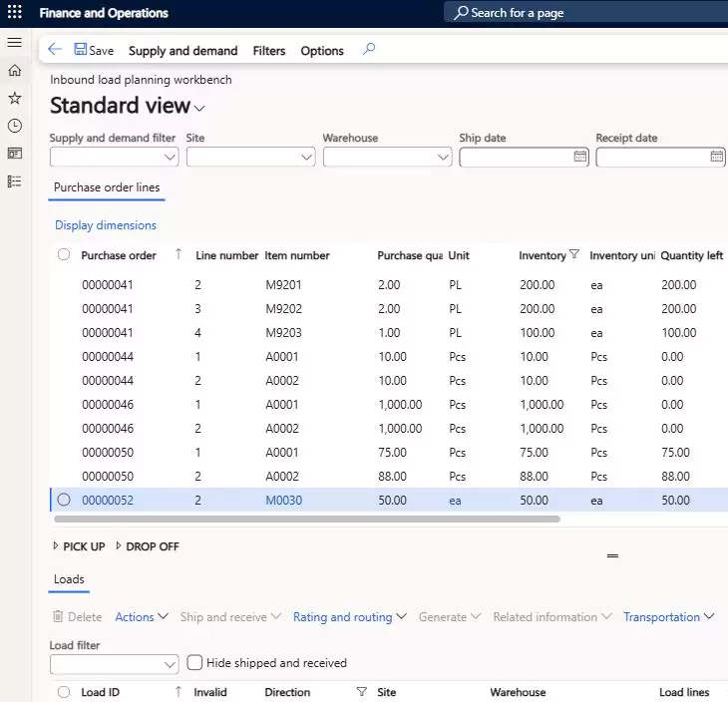Open Recent clock icon in sidebar
Image resolution: width=728 pixels, height=702 pixels.
click(14, 126)
